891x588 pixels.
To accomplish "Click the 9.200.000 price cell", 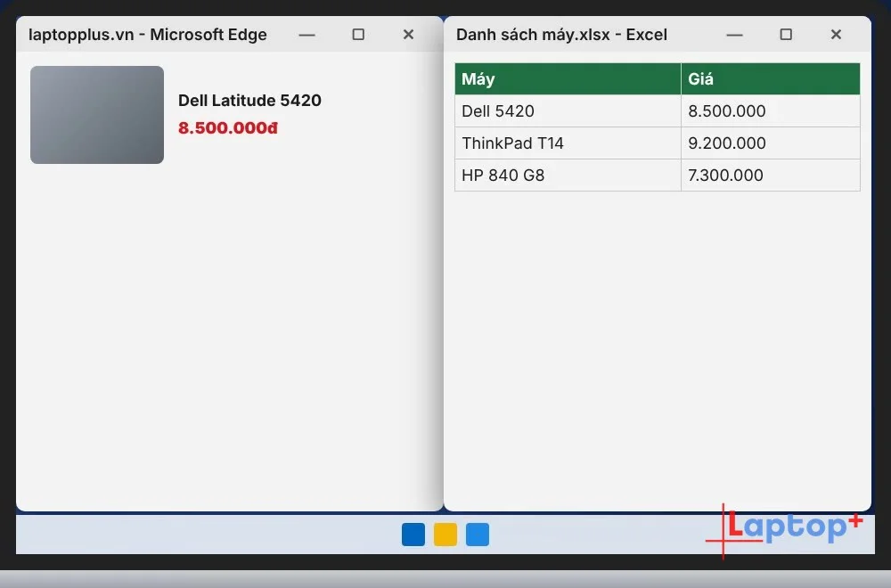I will pos(771,143).
